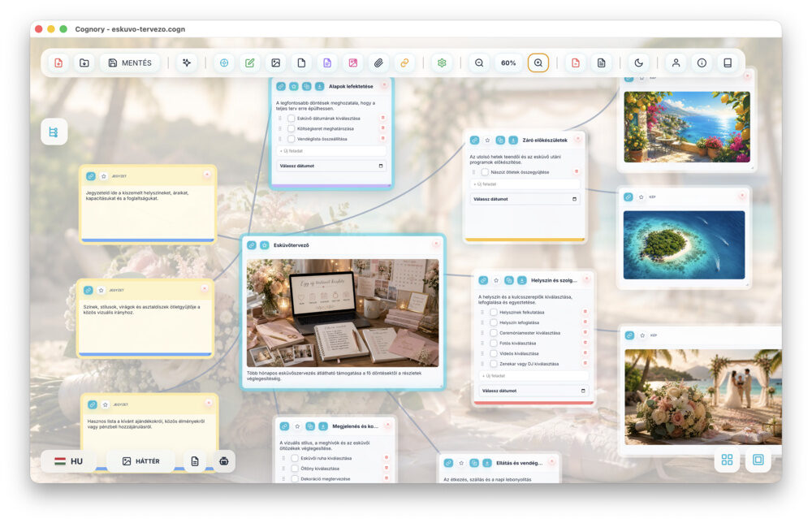
Task: Add central node with blue target icon
Action: click(224, 63)
